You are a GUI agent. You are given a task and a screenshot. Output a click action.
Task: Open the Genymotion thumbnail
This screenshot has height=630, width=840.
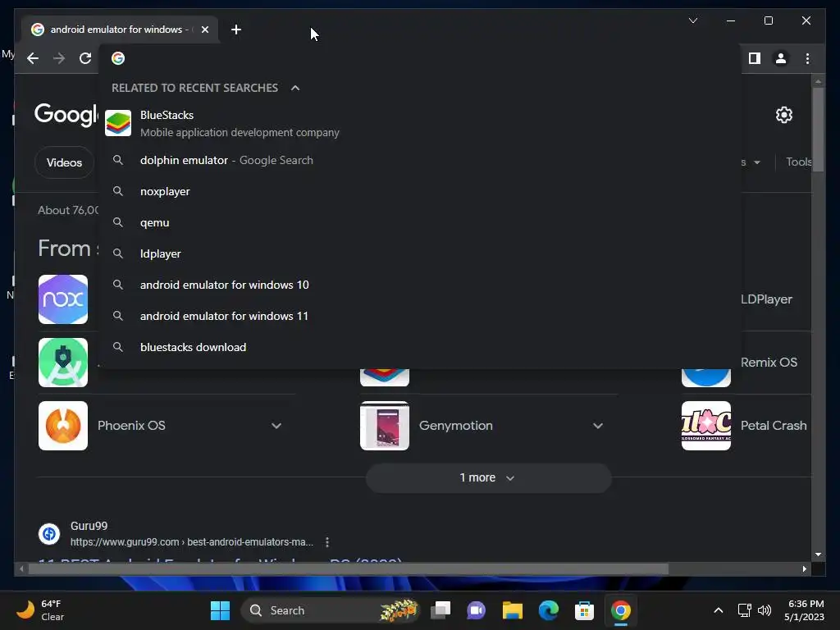pos(385,426)
